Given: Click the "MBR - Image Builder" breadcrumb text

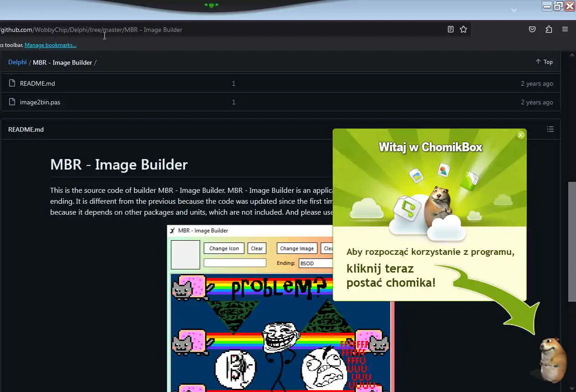Looking at the screenshot, I should pos(62,62).
